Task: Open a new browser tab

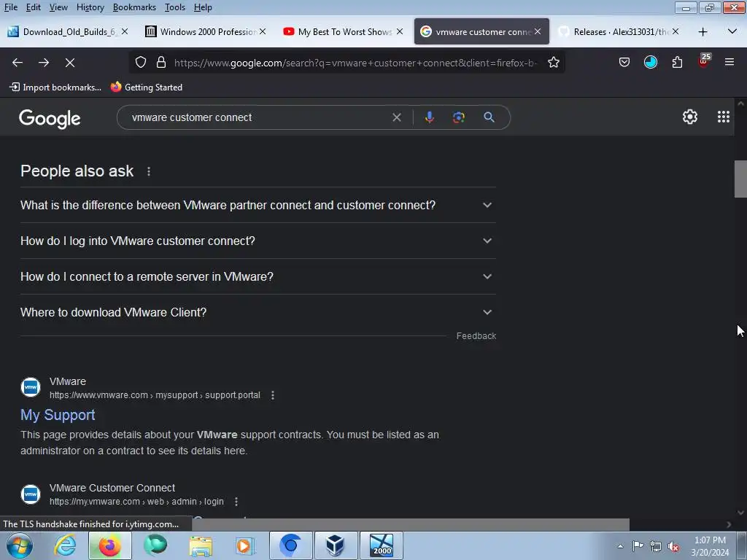Action: (x=703, y=32)
